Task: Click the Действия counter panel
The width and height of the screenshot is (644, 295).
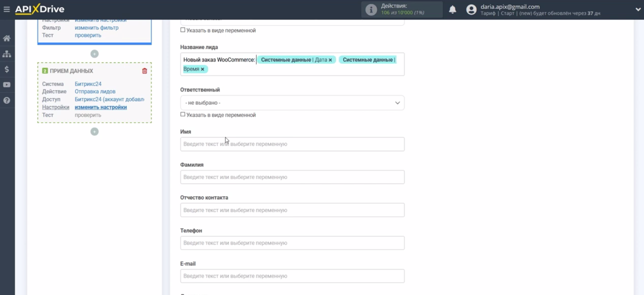Action: 402,10
